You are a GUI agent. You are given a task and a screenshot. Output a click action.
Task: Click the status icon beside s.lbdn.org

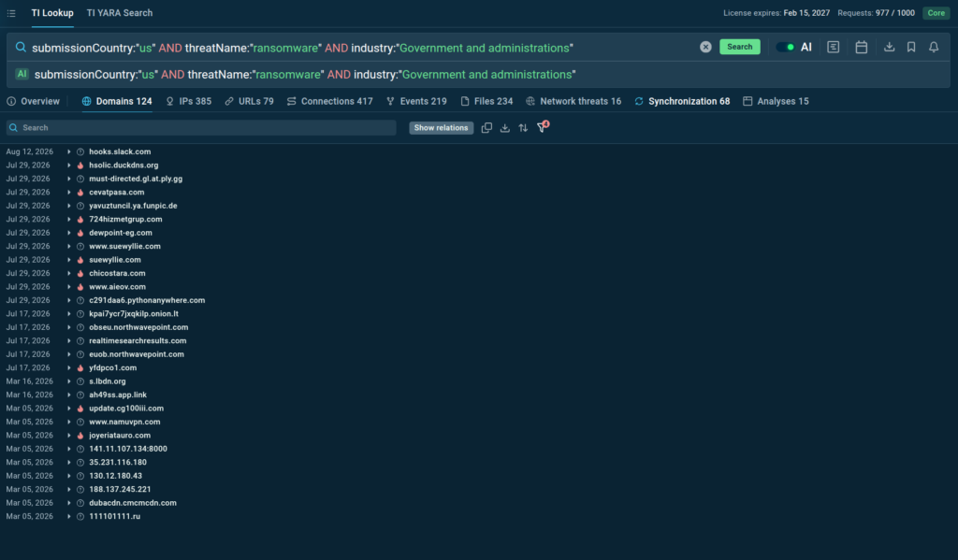80,381
